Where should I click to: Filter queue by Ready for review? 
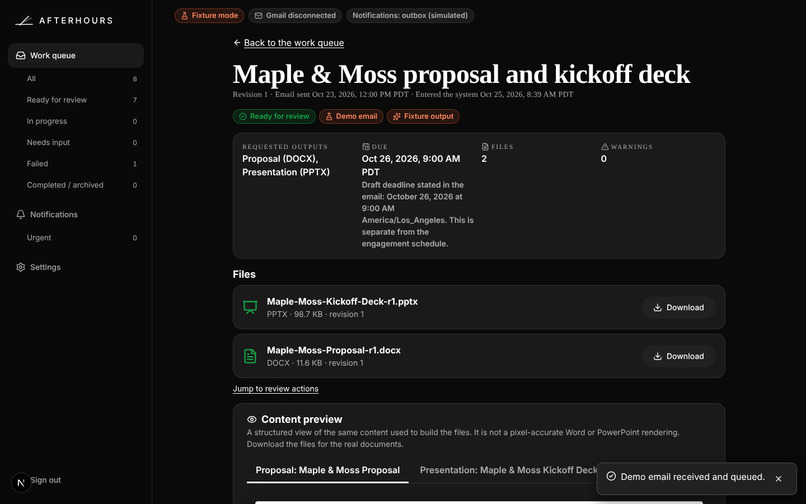pos(81,100)
